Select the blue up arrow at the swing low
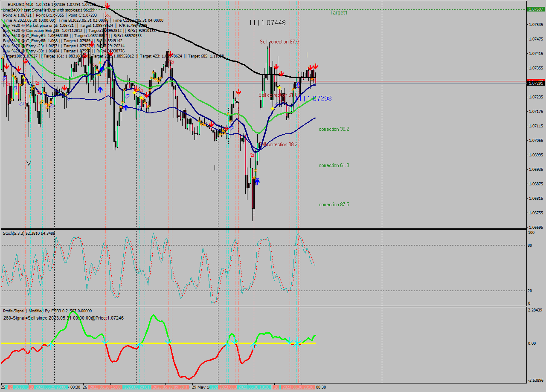Screen dimensions: 546x392 pyautogui.click(x=256, y=181)
